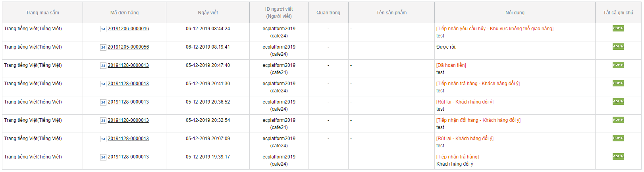The width and height of the screenshot is (644, 172).
Task: Click the 24 icon in the 20:07:09 row
Action: (103, 139)
